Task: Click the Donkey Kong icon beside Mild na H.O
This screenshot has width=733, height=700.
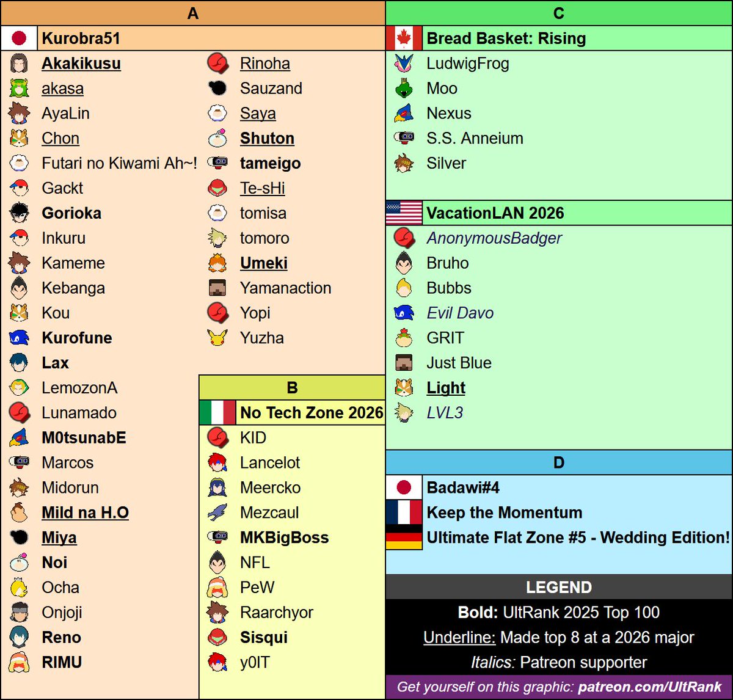Action: (19, 512)
